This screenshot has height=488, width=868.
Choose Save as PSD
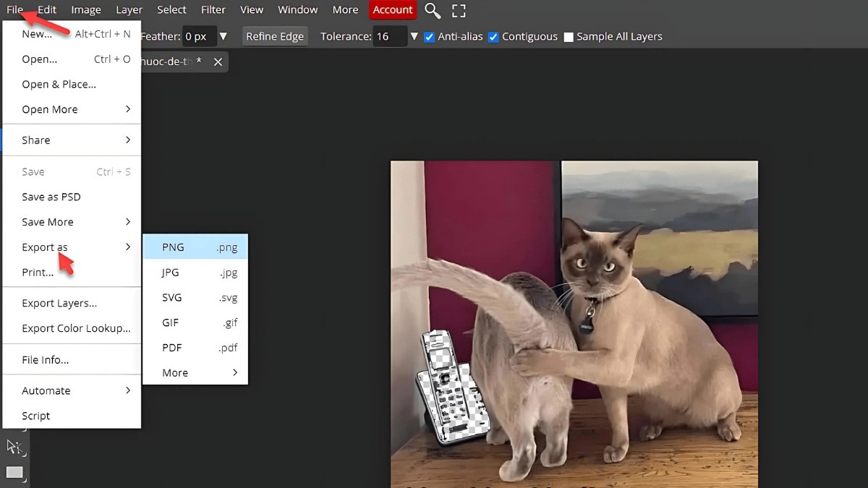pyautogui.click(x=72, y=197)
